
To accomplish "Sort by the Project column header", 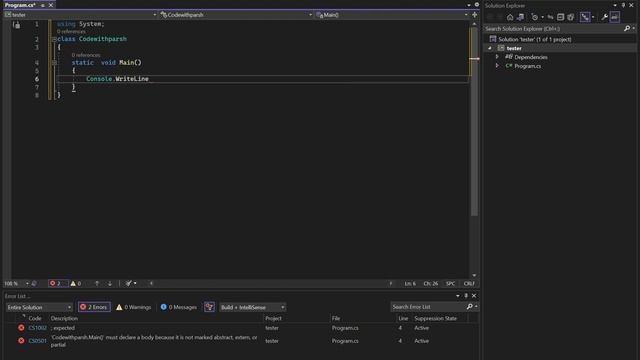I will [x=273, y=318].
